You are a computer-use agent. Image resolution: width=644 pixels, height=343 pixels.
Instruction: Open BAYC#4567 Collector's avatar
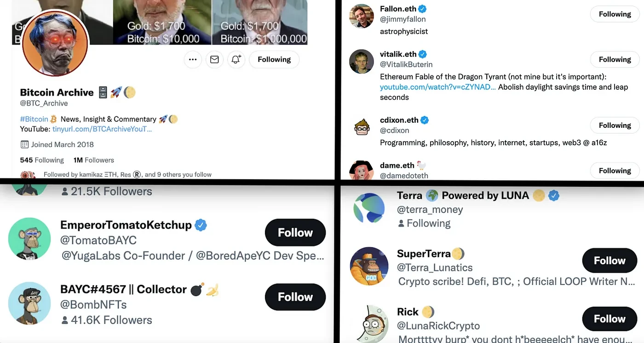tap(29, 303)
